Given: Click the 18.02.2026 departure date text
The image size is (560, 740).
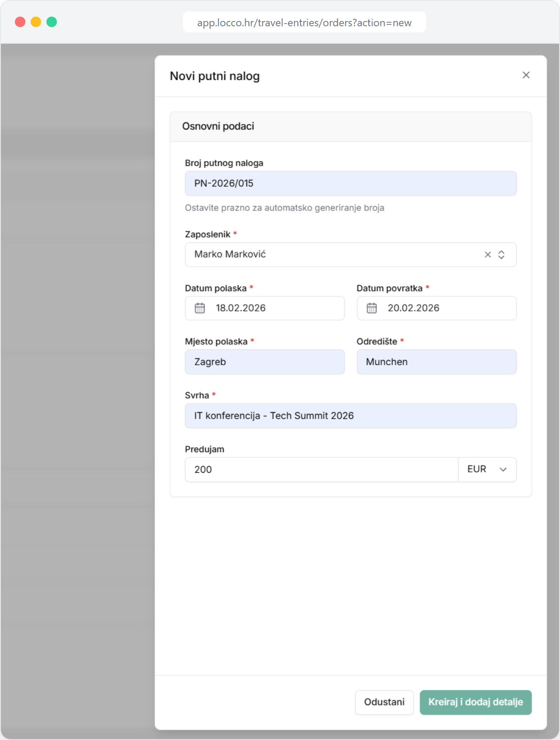Looking at the screenshot, I should pos(241,308).
